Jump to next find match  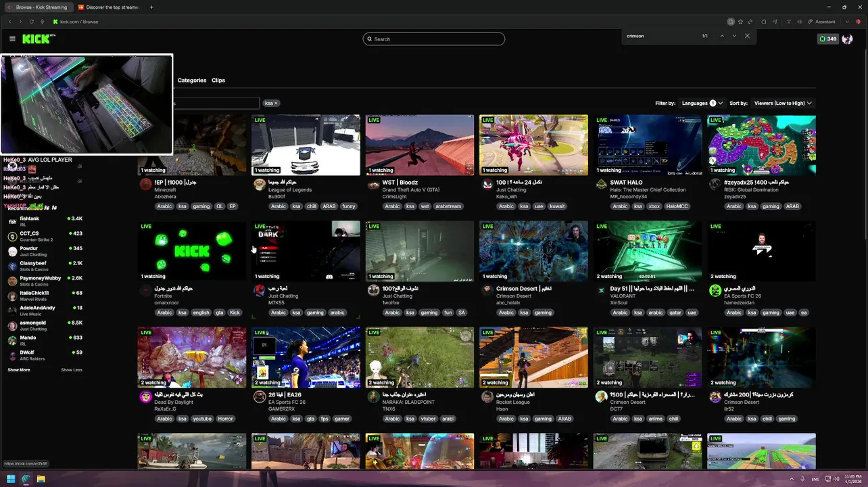pos(734,36)
